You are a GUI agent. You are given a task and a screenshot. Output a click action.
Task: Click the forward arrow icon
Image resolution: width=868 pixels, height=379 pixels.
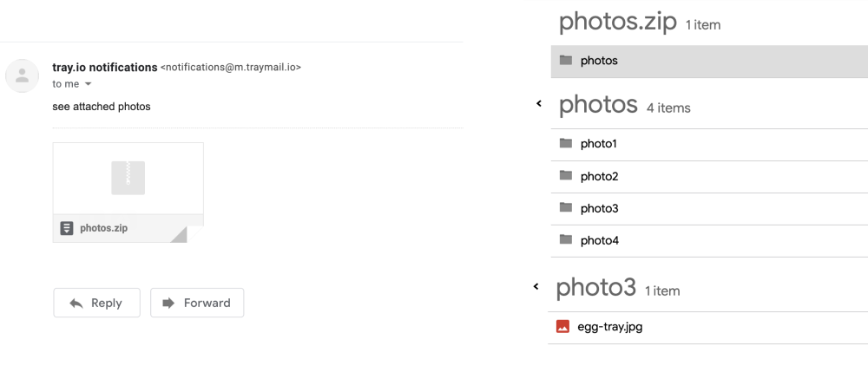169,303
